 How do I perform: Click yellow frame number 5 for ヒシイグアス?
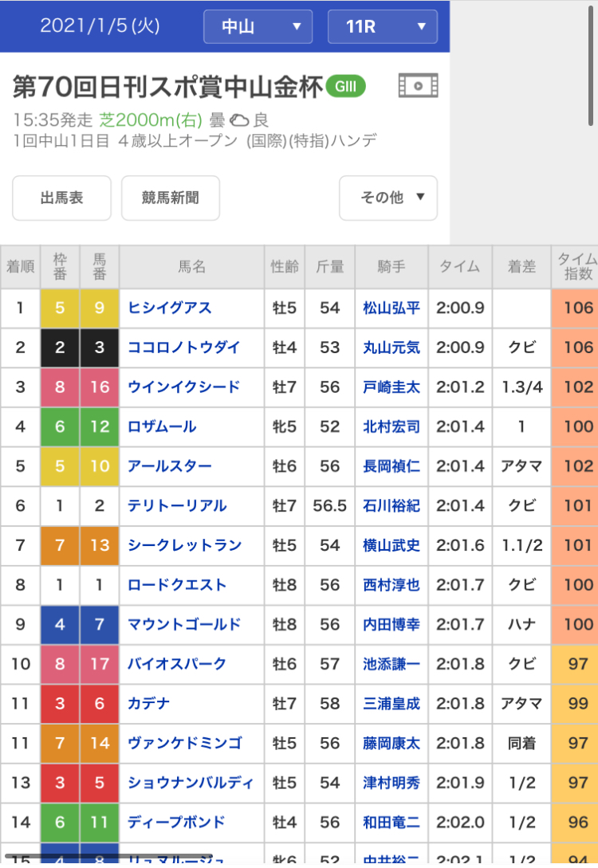(x=60, y=308)
